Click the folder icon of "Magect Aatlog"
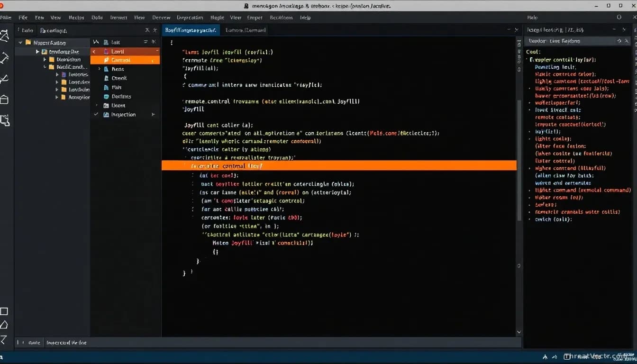637x364 pixels. tap(28, 43)
